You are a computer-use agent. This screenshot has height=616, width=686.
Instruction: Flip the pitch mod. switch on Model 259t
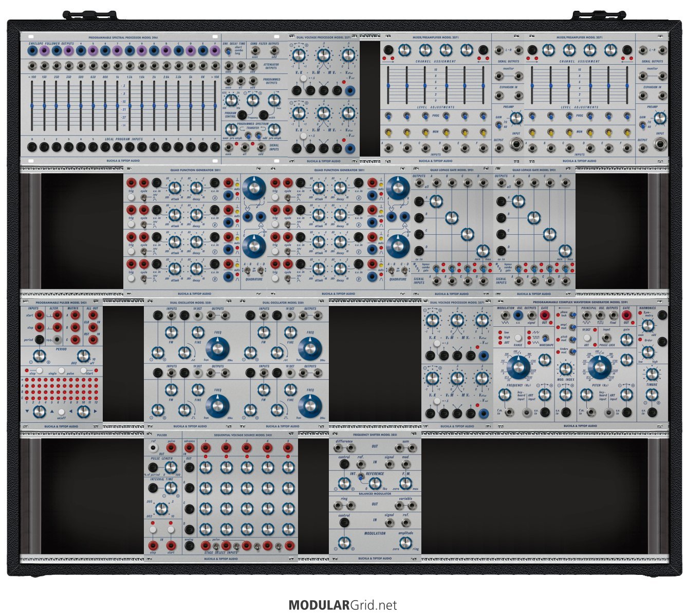tap(572, 340)
